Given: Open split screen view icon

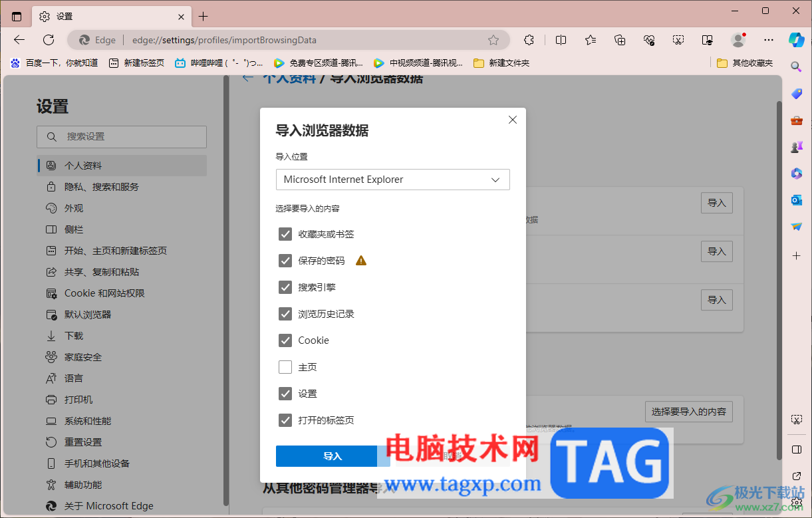Looking at the screenshot, I should tap(561, 40).
